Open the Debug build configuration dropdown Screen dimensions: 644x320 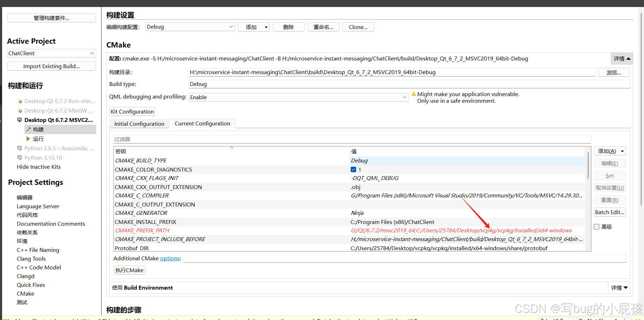click(x=190, y=27)
